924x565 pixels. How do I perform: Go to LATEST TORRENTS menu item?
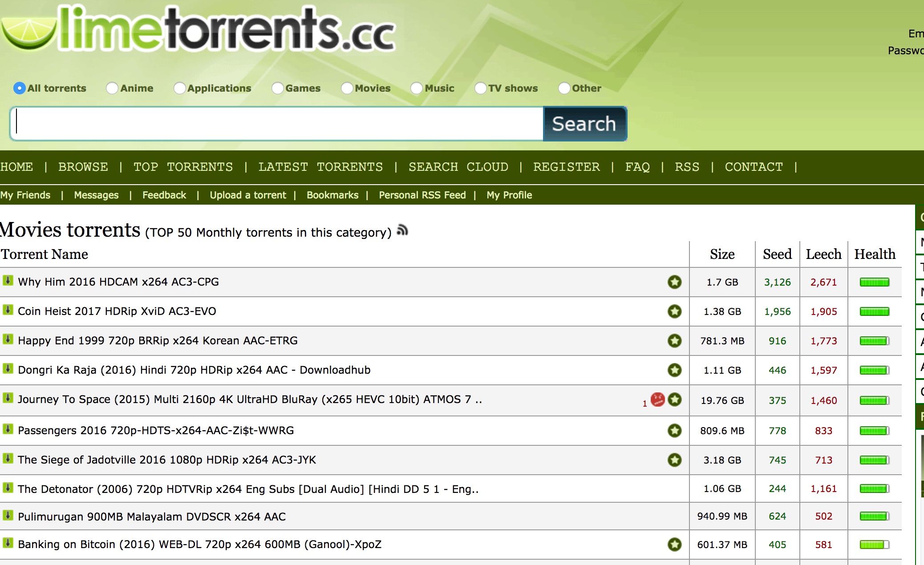[x=320, y=167]
